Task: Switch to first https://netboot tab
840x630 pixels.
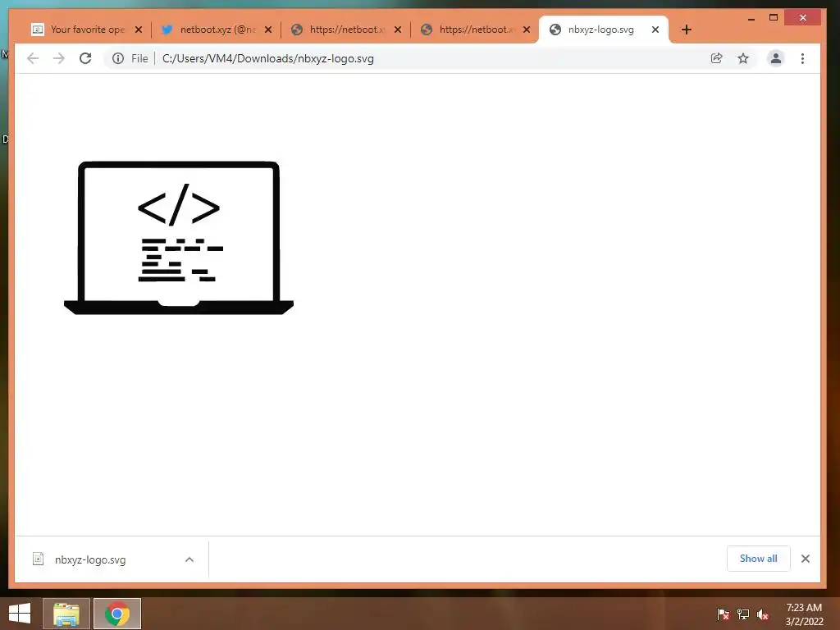Action: tap(346, 30)
